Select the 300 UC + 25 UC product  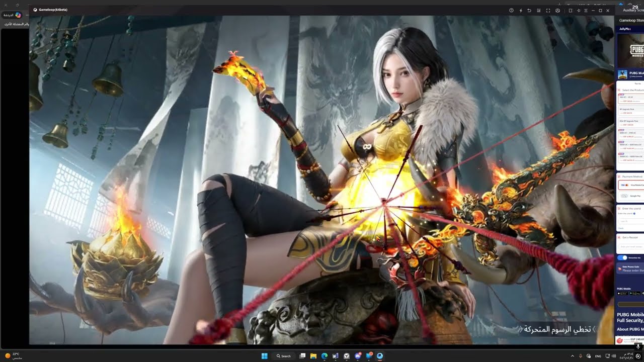(631, 98)
